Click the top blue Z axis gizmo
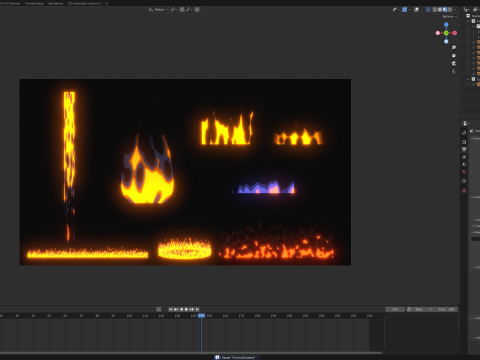 [446, 25]
